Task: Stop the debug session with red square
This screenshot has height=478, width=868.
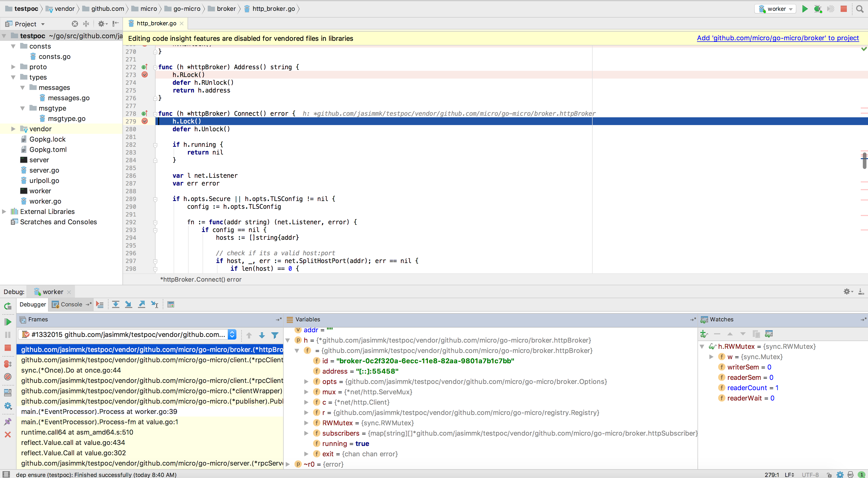Action: click(7, 348)
